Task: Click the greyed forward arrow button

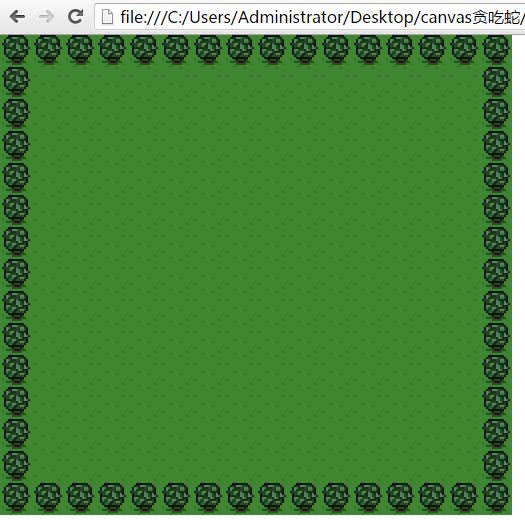Action: coord(46,16)
